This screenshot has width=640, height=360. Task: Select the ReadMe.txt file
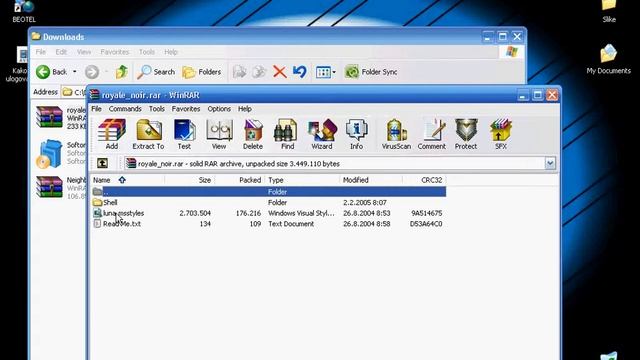[x=269, y=224]
